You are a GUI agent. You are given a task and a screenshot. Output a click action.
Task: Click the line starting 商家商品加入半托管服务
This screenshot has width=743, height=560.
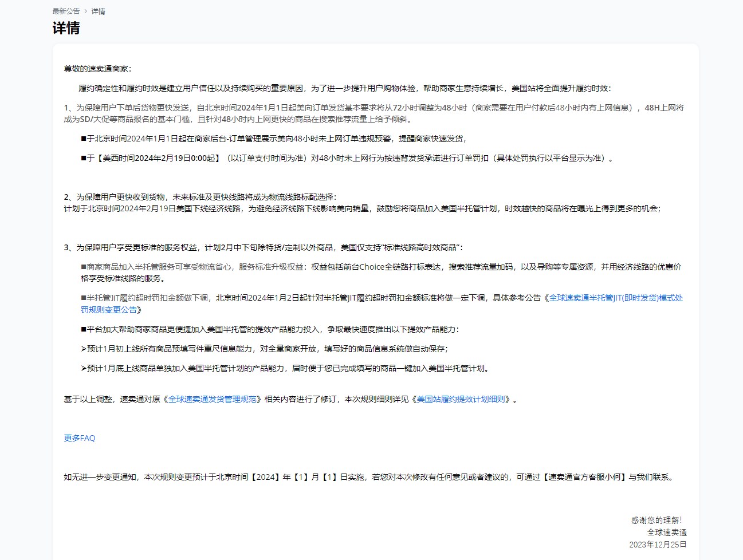[382, 273]
